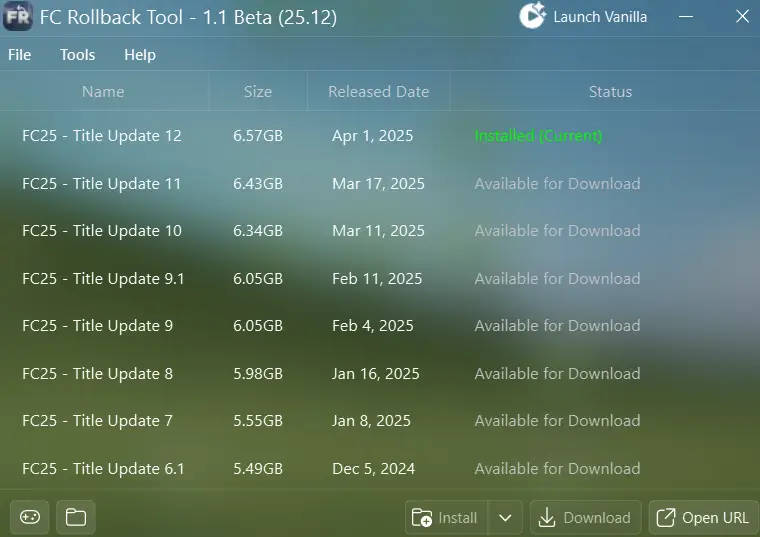
Task: Click the Apr 1, 2025 date cell
Action: click(x=373, y=136)
